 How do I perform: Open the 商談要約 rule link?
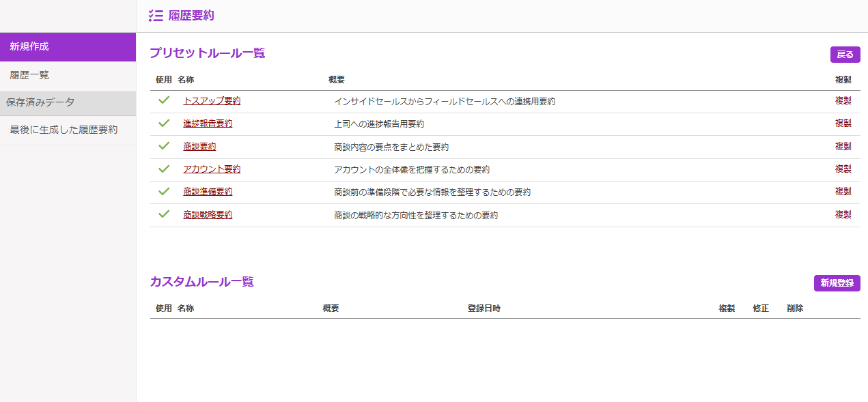(199, 147)
